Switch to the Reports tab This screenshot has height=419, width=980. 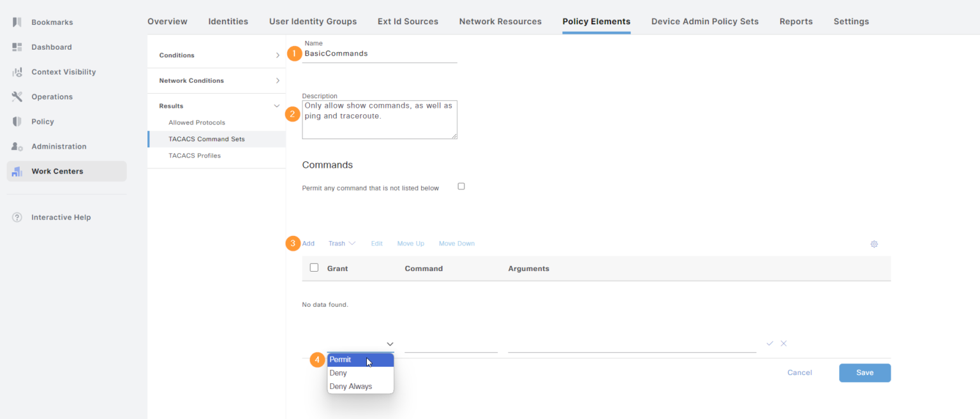click(x=796, y=21)
